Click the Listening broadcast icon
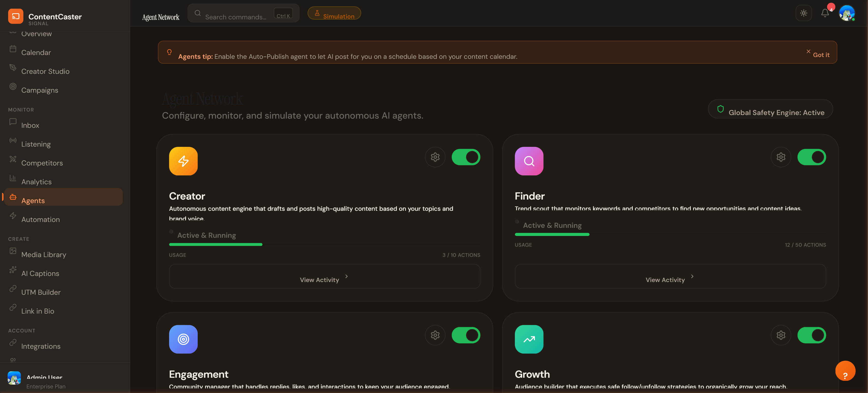868x393 pixels. coord(13,140)
